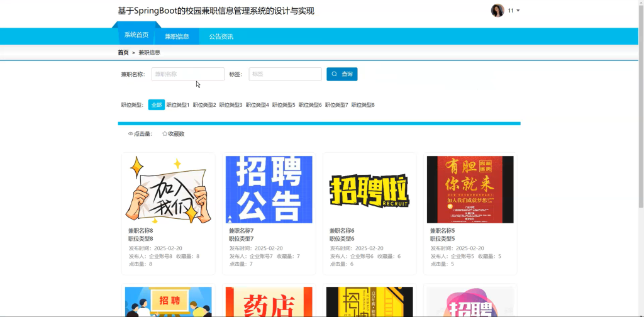Filter by 职位类型6
Screen dimensions: 644x317
coord(310,105)
